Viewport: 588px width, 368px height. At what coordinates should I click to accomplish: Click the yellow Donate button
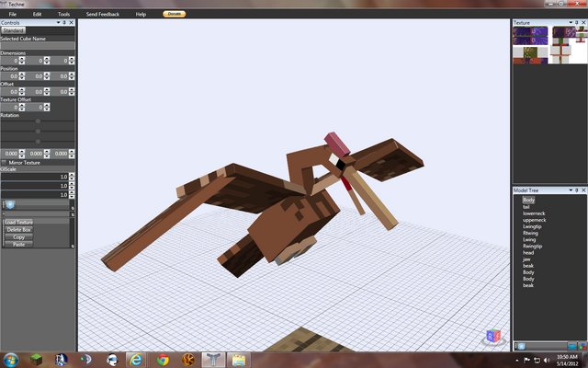175,14
